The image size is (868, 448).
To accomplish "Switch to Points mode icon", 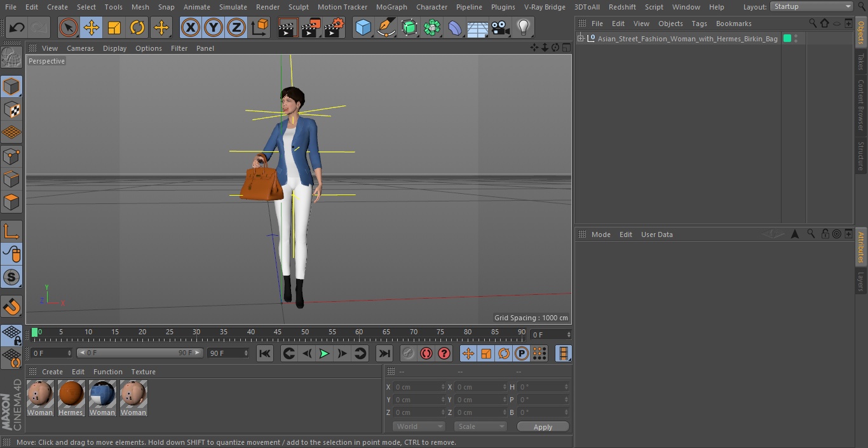I will pyautogui.click(x=11, y=156).
